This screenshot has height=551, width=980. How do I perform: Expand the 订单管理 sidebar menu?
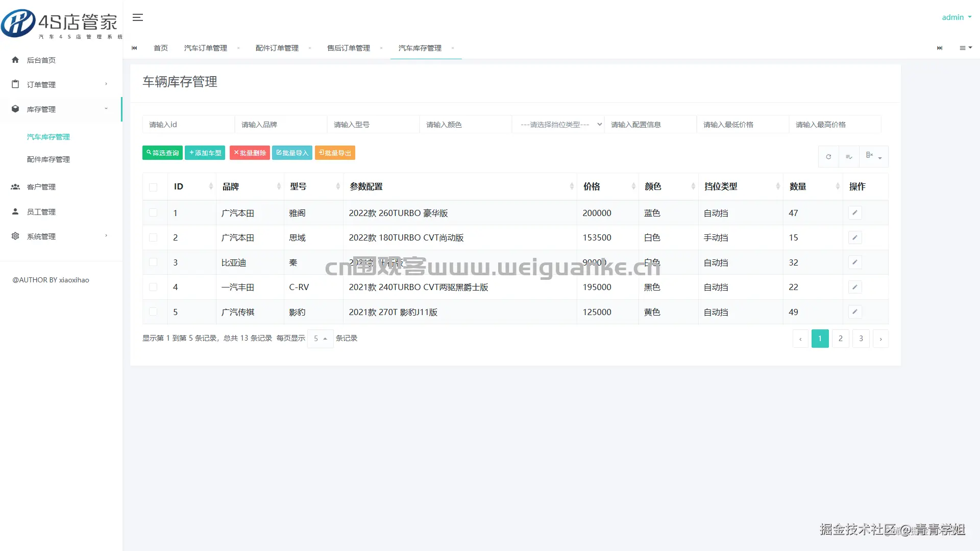61,84
